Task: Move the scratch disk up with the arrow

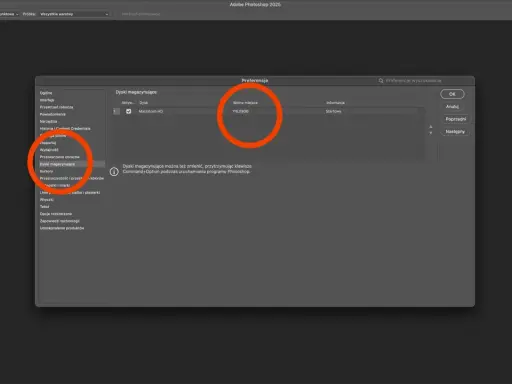Action: pos(431,127)
